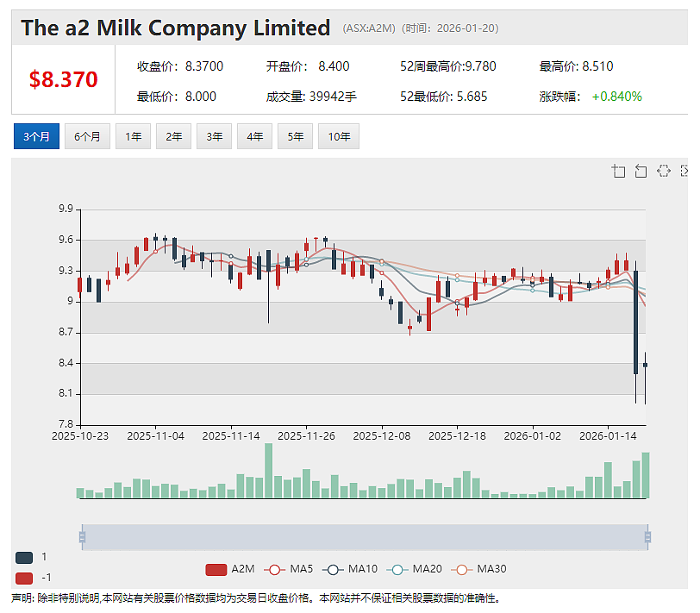Choose the 10年 chart range

click(x=339, y=136)
